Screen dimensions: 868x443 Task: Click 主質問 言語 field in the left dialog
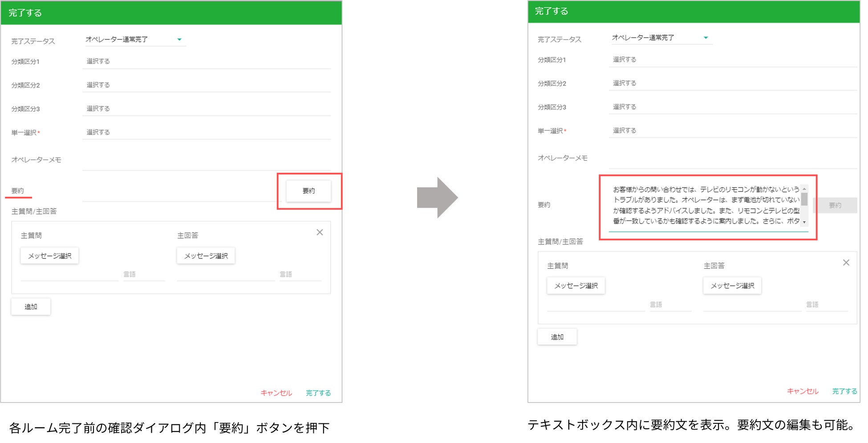[144, 275]
